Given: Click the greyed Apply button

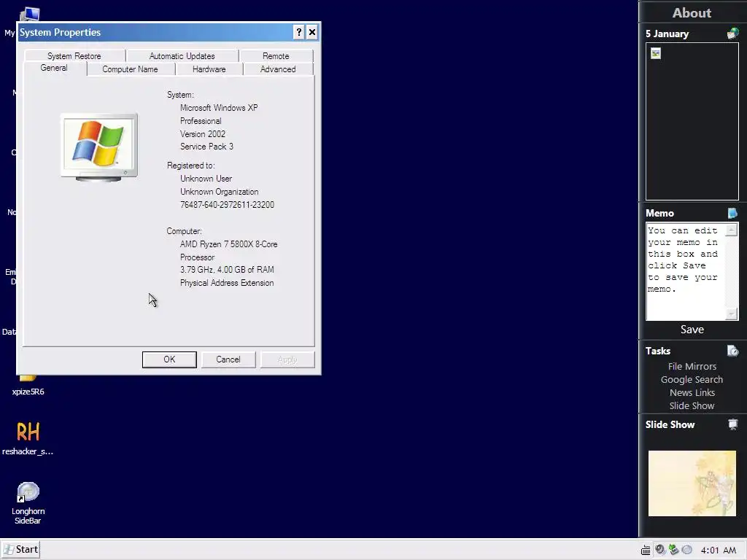Looking at the screenshot, I should (287, 359).
